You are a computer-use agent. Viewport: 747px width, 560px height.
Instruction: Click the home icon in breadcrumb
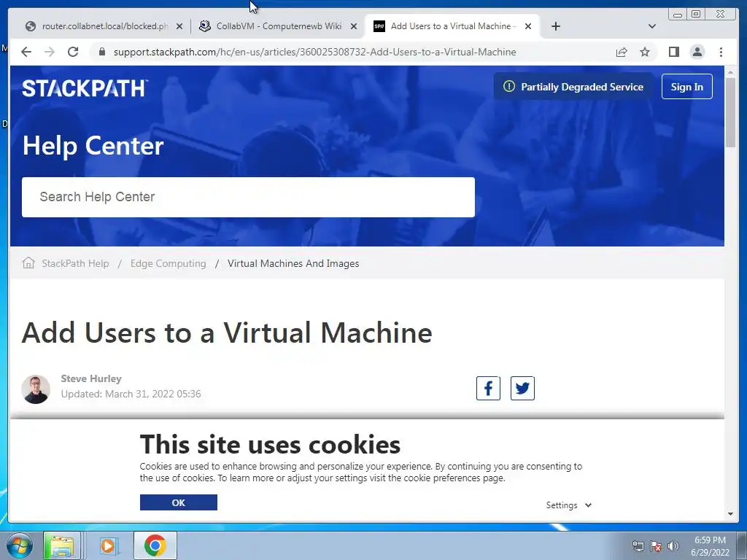28,262
